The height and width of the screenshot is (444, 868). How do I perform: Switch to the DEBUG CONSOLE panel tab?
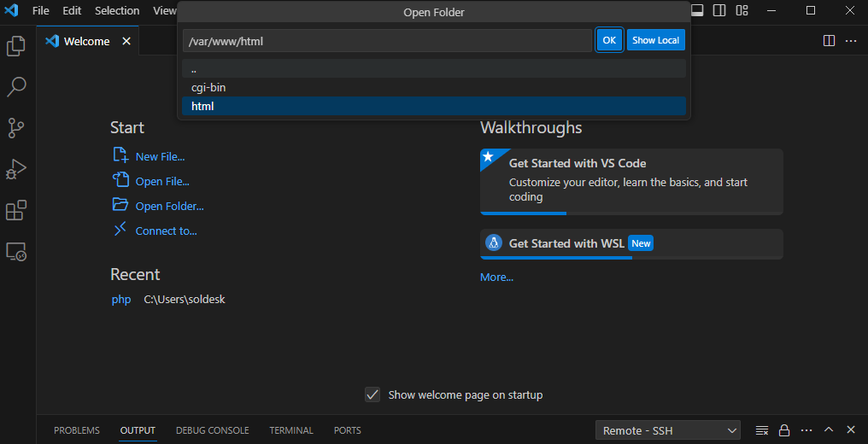tap(213, 430)
